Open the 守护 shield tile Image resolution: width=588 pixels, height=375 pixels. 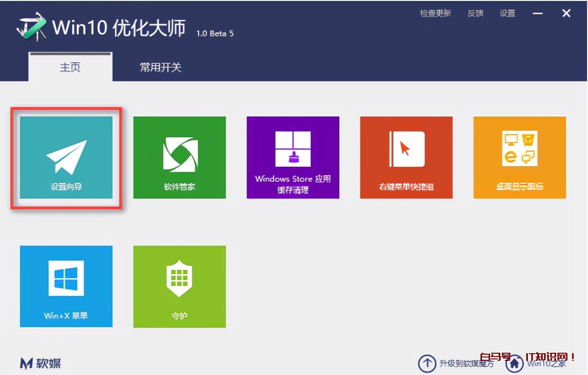[179, 286]
